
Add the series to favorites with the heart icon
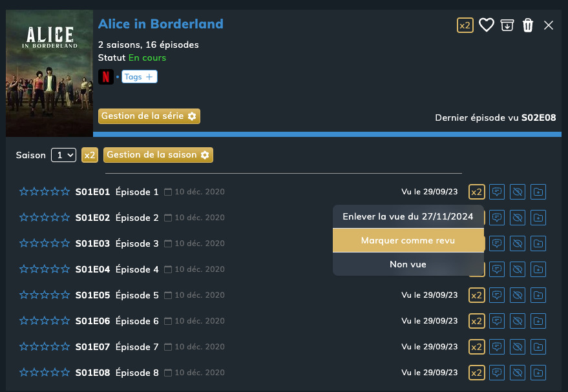pyautogui.click(x=486, y=25)
